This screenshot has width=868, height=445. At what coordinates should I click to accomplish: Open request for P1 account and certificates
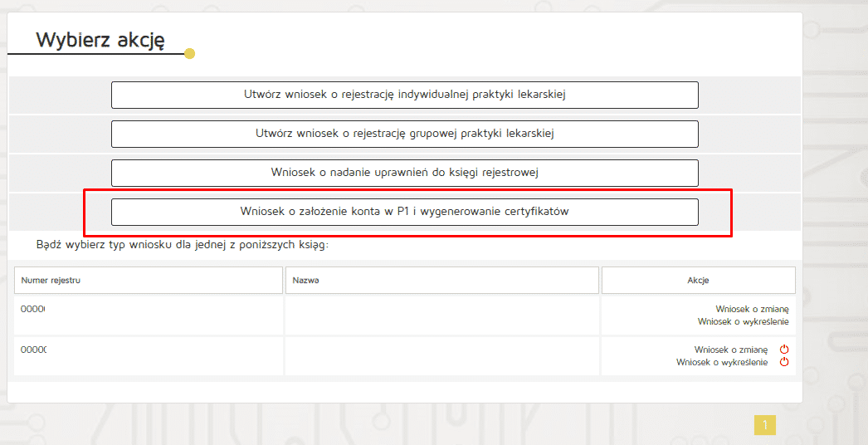tap(405, 212)
